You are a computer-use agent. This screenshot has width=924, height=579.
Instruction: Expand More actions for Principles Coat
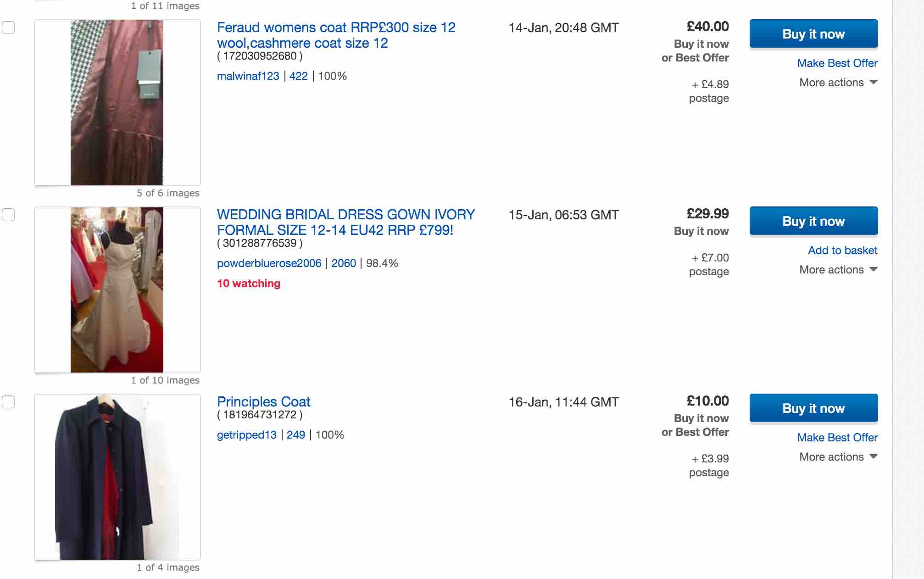point(838,457)
